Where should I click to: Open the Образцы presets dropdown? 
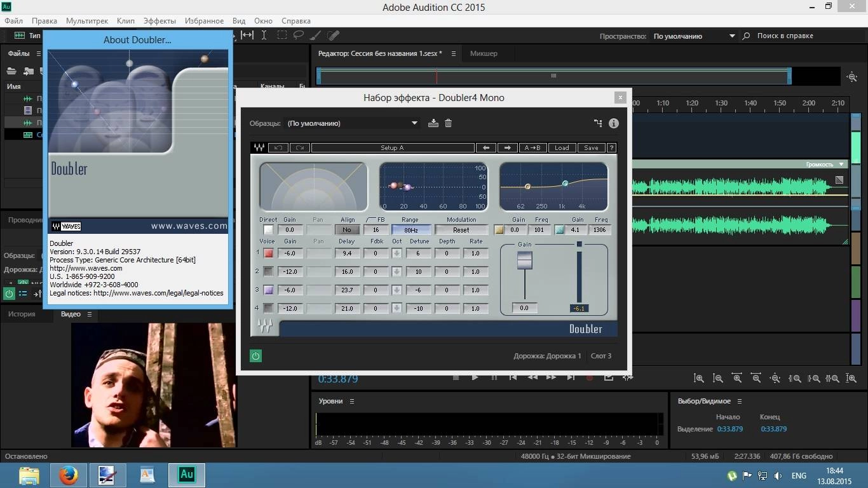353,123
